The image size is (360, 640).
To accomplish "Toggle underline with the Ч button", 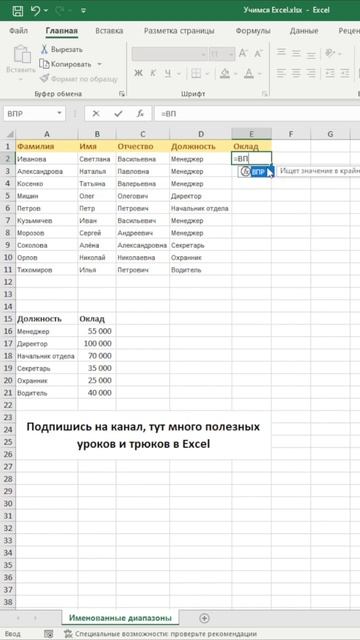I will pyautogui.click(x=168, y=73).
